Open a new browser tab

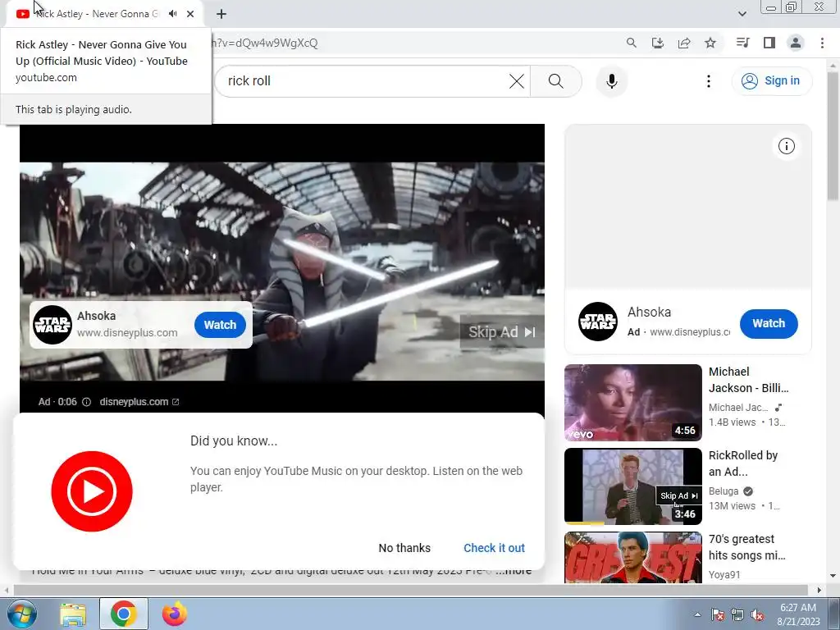(x=221, y=14)
